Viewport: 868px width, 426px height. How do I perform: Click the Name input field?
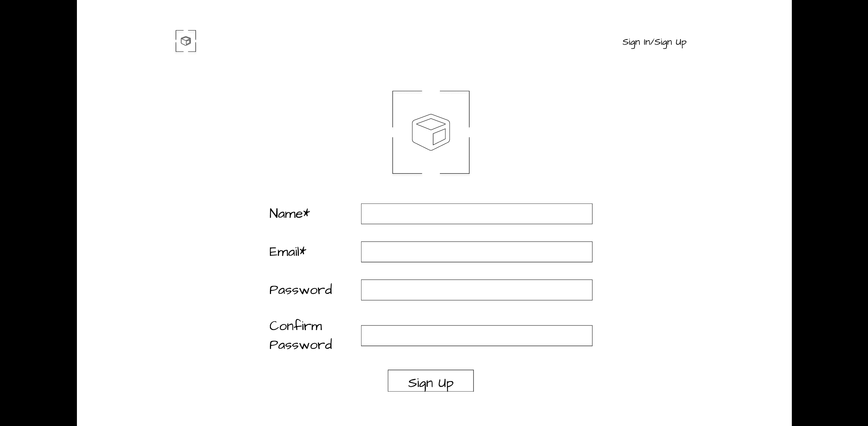tap(476, 214)
